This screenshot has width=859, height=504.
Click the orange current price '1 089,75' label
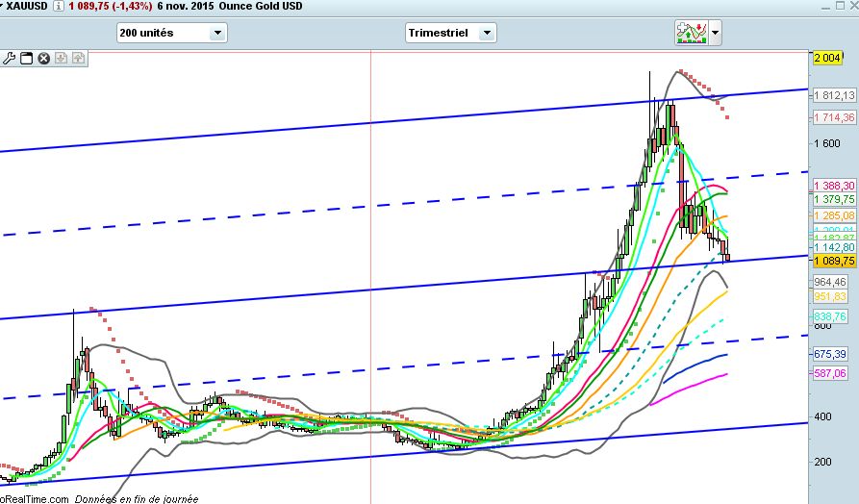[x=834, y=261]
